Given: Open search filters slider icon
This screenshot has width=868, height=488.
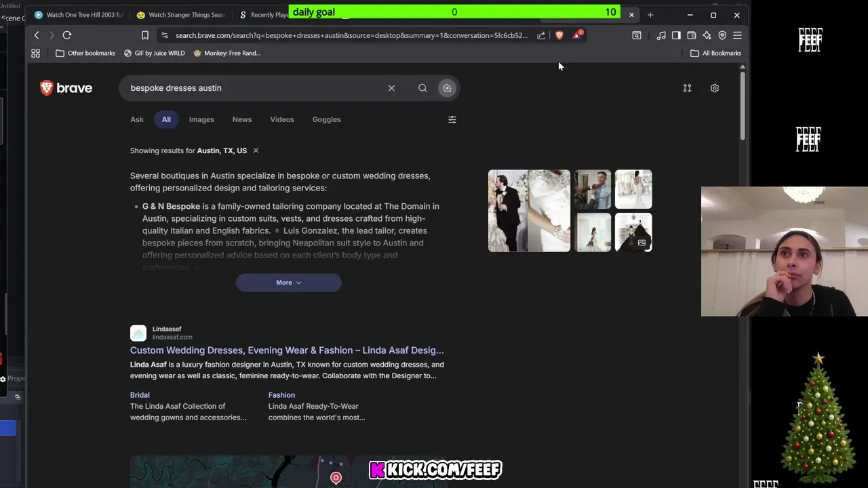Looking at the screenshot, I should pos(452,119).
